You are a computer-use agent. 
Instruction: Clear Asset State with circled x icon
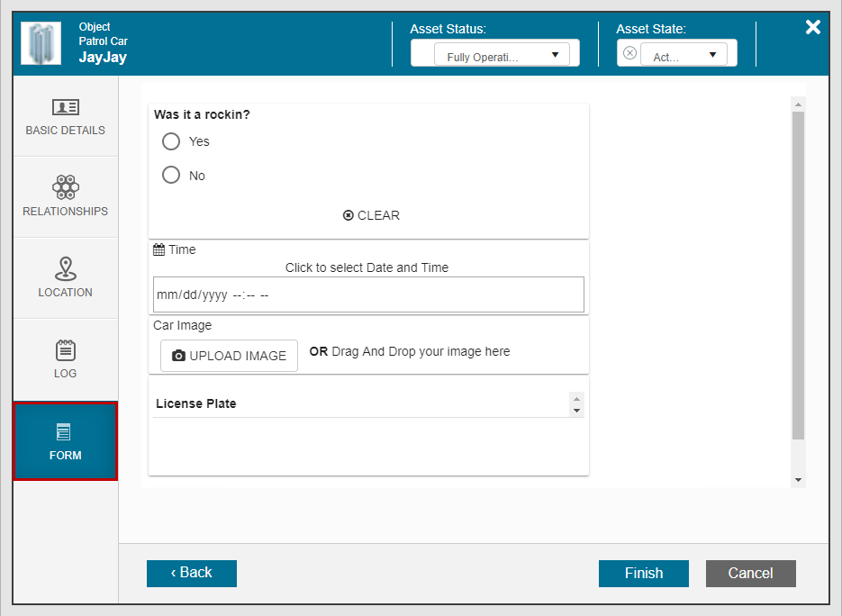(x=629, y=53)
